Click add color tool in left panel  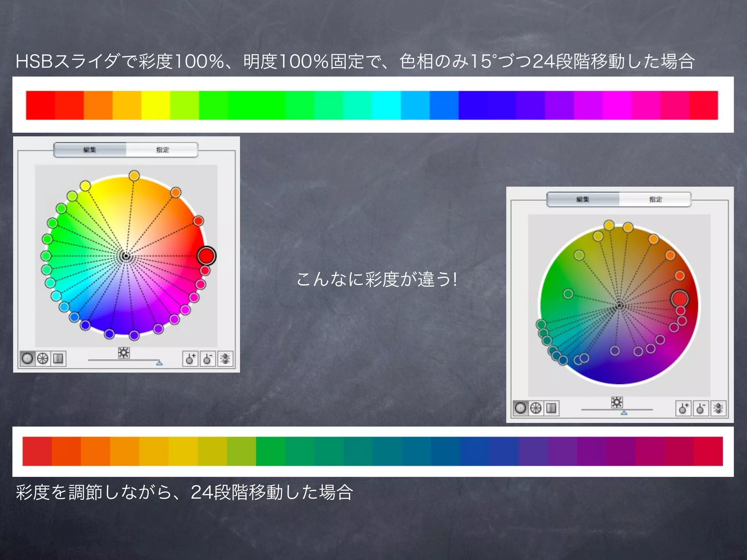(190, 359)
